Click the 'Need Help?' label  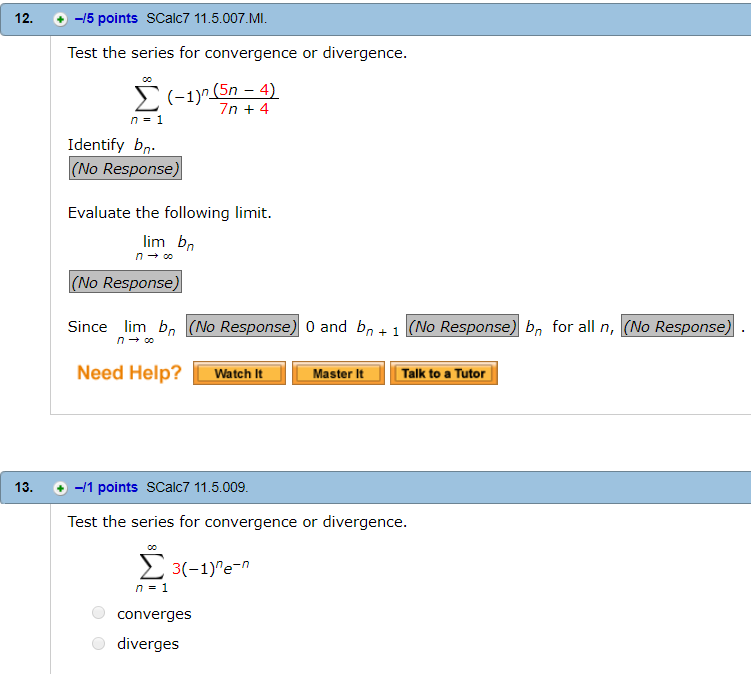coord(129,373)
